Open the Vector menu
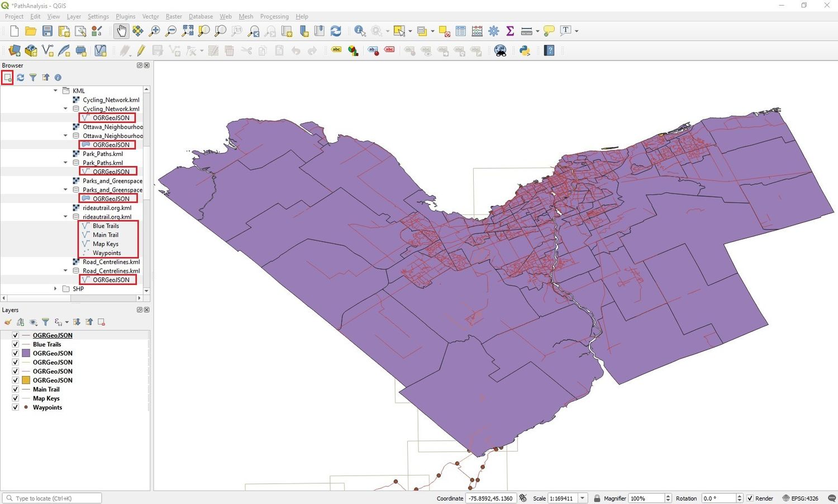 pos(150,16)
